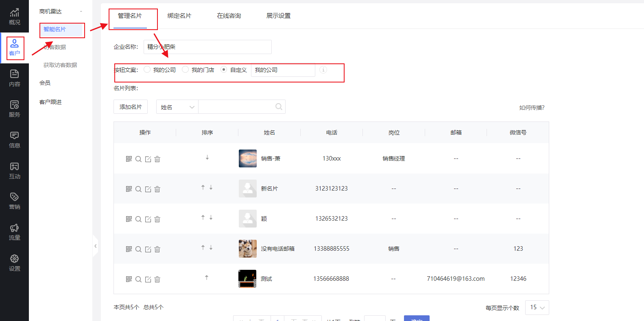The image size is (644, 321).
Task: Open the per-page count dropdown showing 15
Action: point(537,308)
